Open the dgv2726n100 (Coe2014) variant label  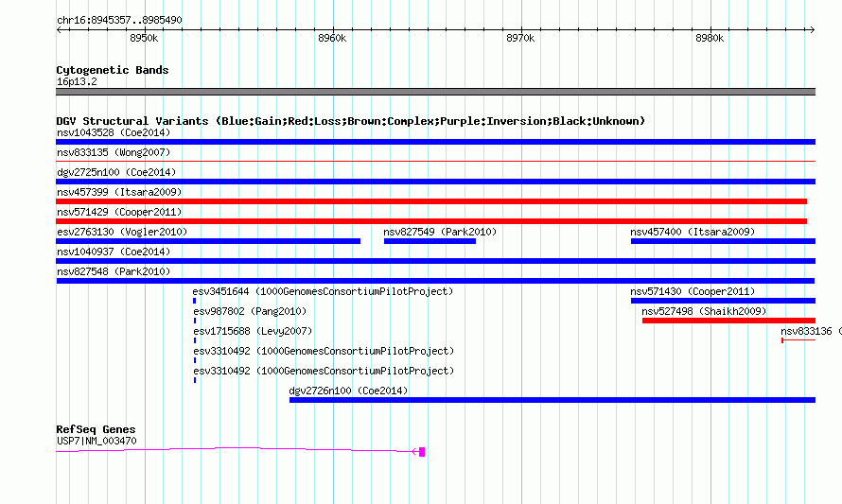[348, 391]
